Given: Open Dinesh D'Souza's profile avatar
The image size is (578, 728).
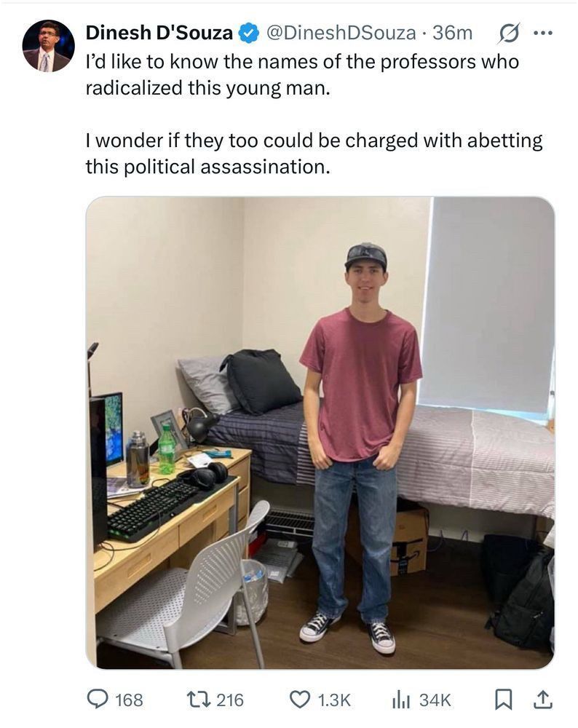Looking at the screenshot, I should click(x=48, y=46).
